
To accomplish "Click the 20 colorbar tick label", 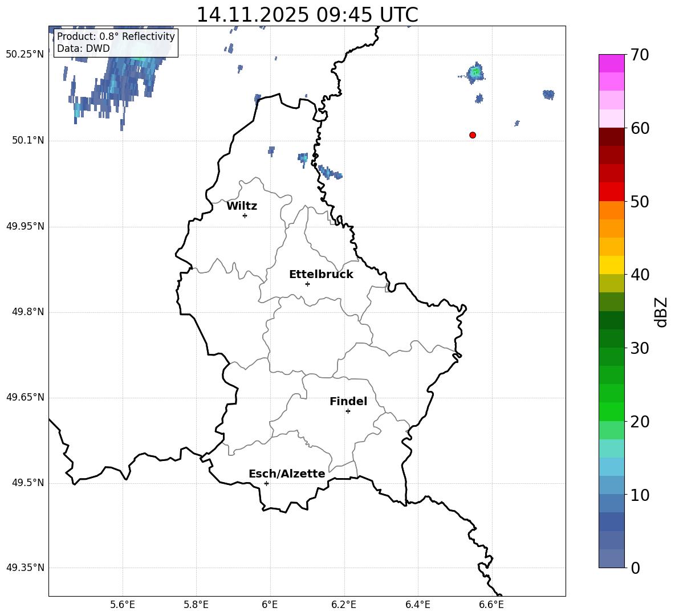I will [x=639, y=422].
